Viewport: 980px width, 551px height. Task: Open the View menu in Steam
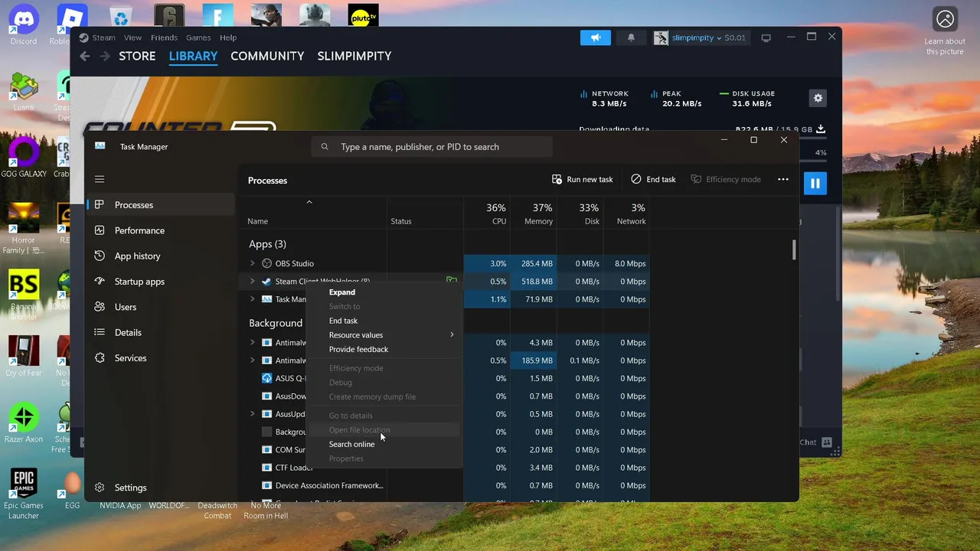pos(132,37)
